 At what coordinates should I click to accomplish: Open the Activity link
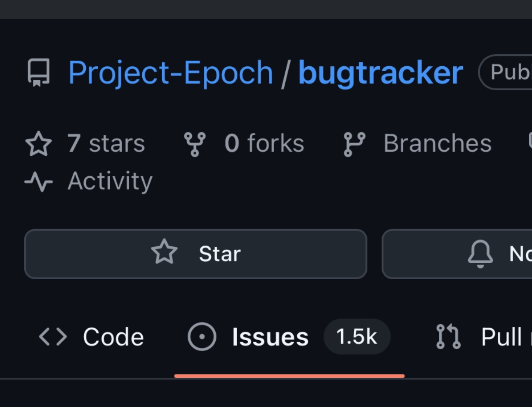110,181
